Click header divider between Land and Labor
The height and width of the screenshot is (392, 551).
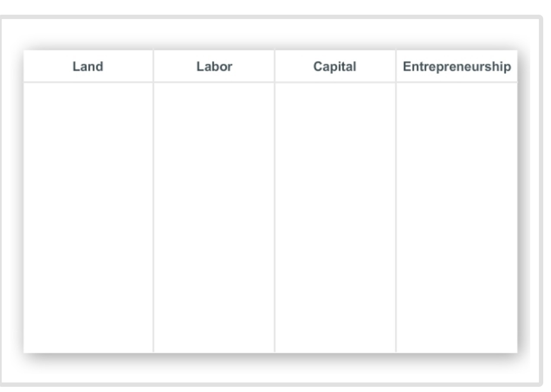153,66
